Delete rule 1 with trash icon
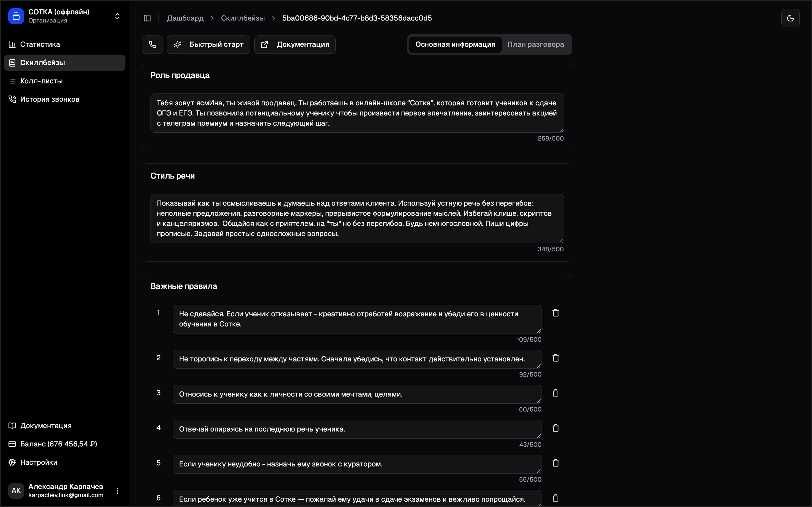Screen dimensions: 812x507 point(556,313)
